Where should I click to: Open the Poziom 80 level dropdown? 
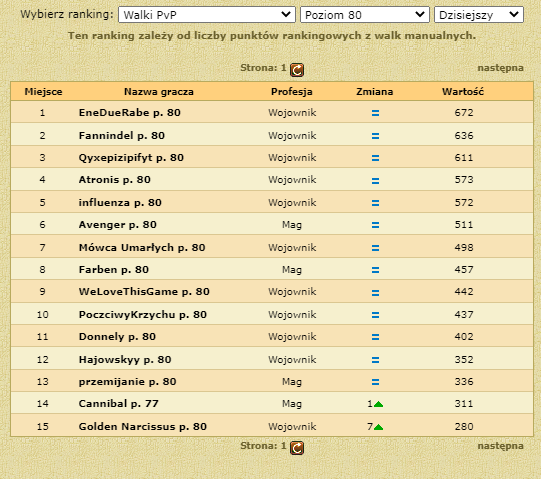[x=365, y=15]
